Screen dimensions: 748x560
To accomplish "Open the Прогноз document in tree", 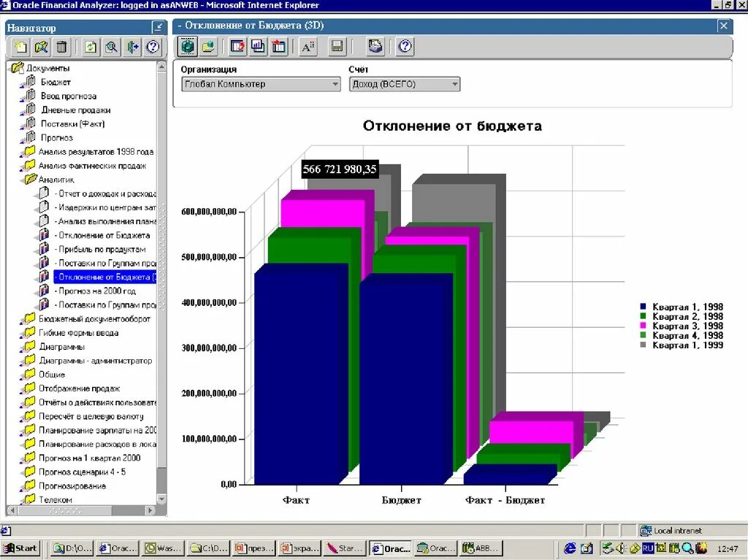I will (57, 137).
